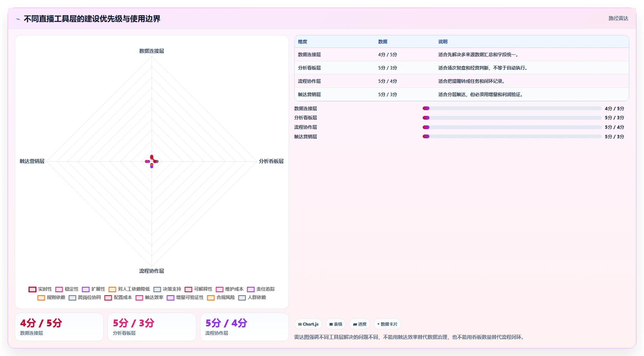Click the 数据连接层 progress bar
644x356 pixels.
(x=512, y=109)
